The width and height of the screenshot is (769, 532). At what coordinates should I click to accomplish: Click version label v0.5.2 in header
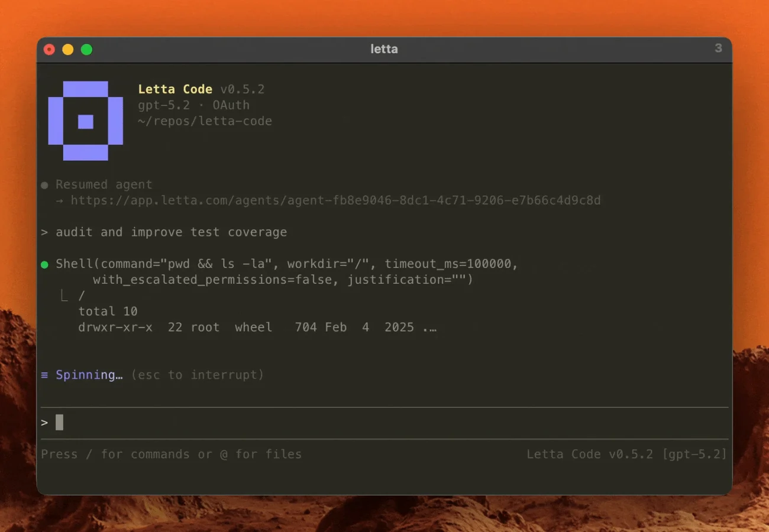[243, 89]
